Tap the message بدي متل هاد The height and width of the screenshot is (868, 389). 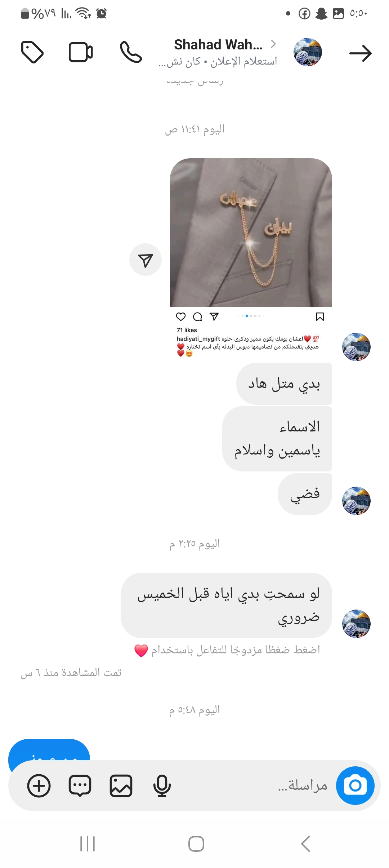(x=284, y=384)
